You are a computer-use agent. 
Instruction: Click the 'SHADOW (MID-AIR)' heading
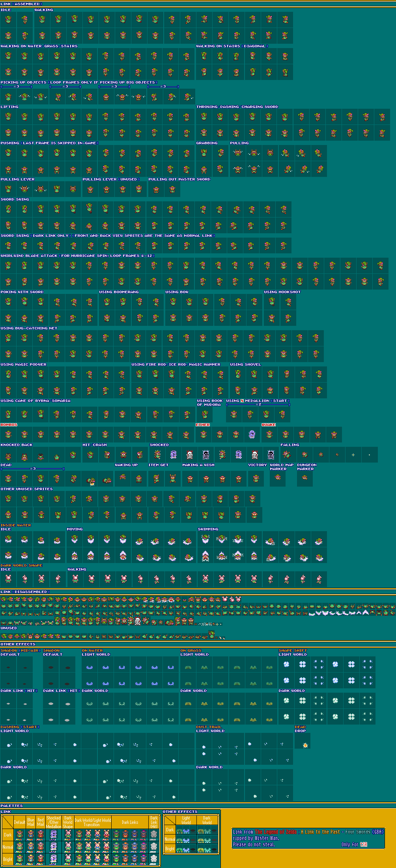(x=21, y=651)
